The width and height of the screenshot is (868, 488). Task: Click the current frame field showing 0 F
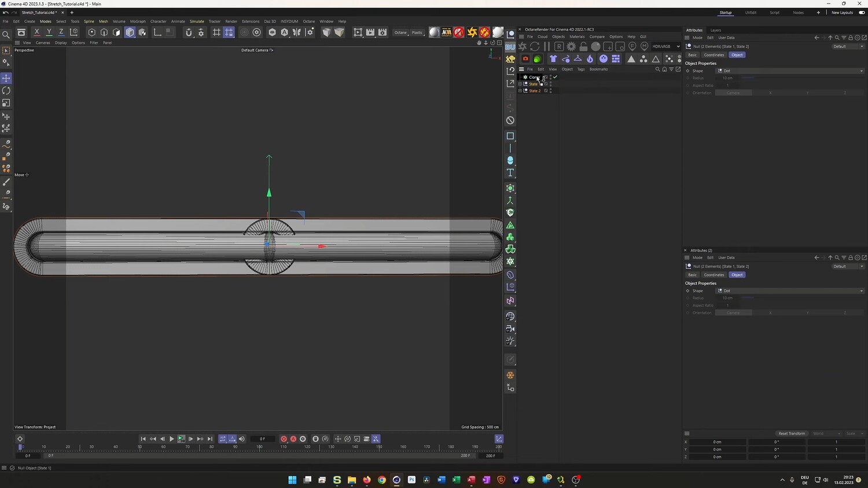(262, 439)
